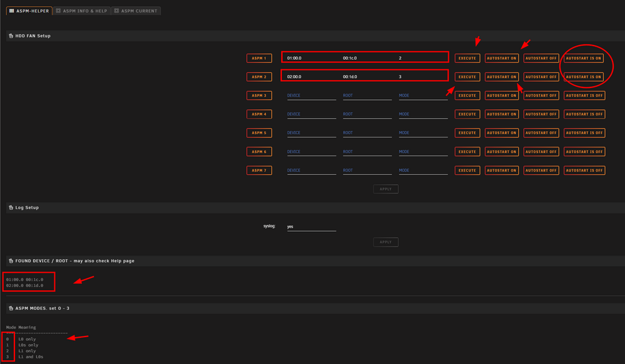Execute the ASPM 5 row
This screenshot has height=364, width=625.
467,133
